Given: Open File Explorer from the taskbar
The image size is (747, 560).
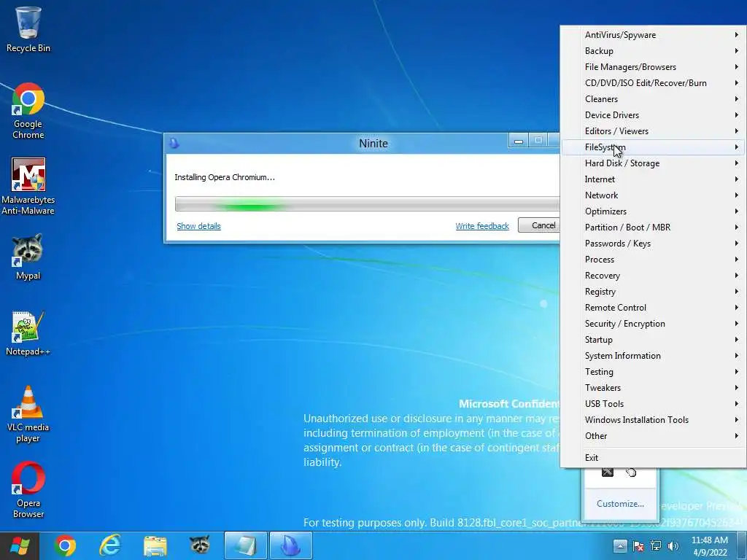Looking at the screenshot, I should point(155,545).
